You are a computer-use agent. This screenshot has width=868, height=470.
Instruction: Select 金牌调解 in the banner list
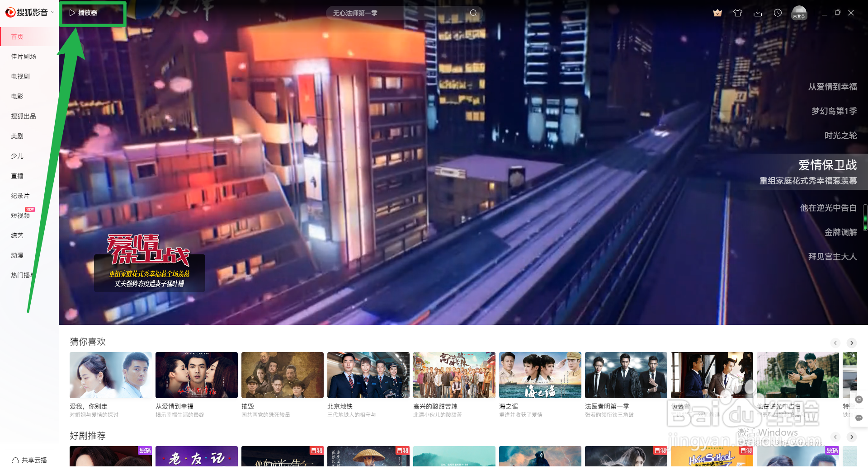pyautogui.click(x=840, y=232)
